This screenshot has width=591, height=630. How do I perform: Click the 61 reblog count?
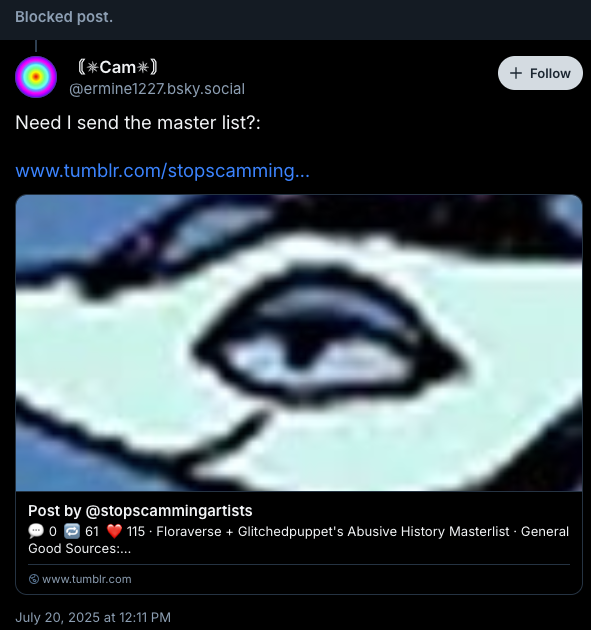[92, 531]
